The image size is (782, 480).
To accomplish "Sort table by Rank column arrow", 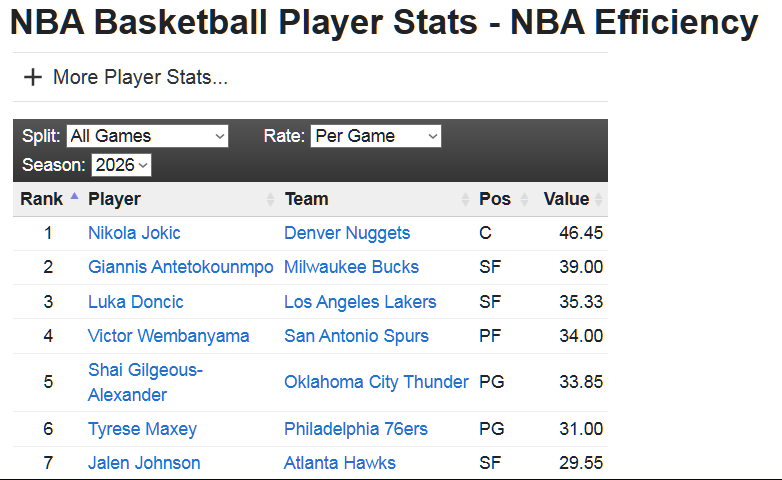I will coord(74,196).
